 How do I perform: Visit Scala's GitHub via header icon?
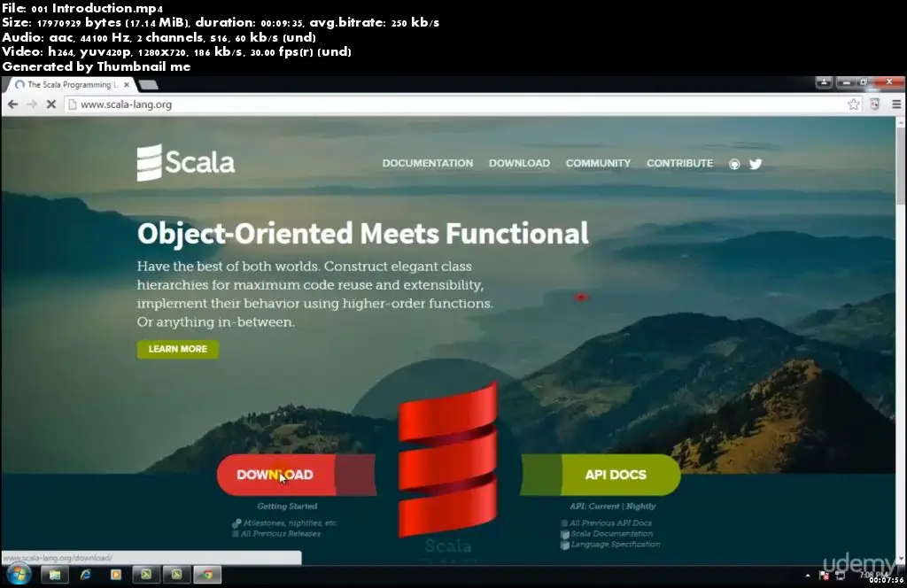[x=734, y=164]
